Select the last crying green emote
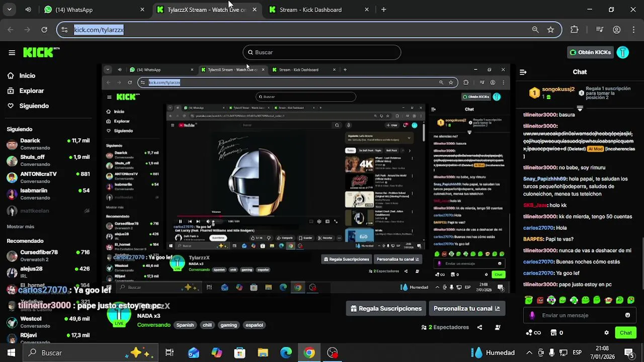 631,300
